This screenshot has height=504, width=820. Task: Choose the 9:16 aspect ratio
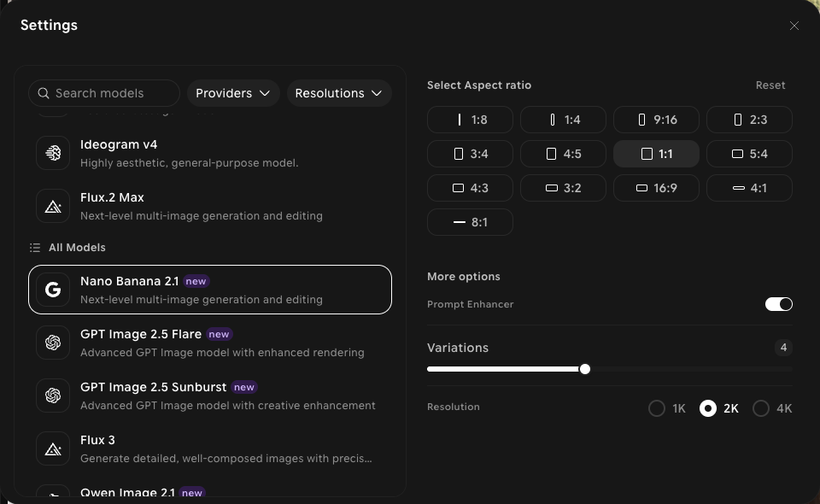[656, 120]
